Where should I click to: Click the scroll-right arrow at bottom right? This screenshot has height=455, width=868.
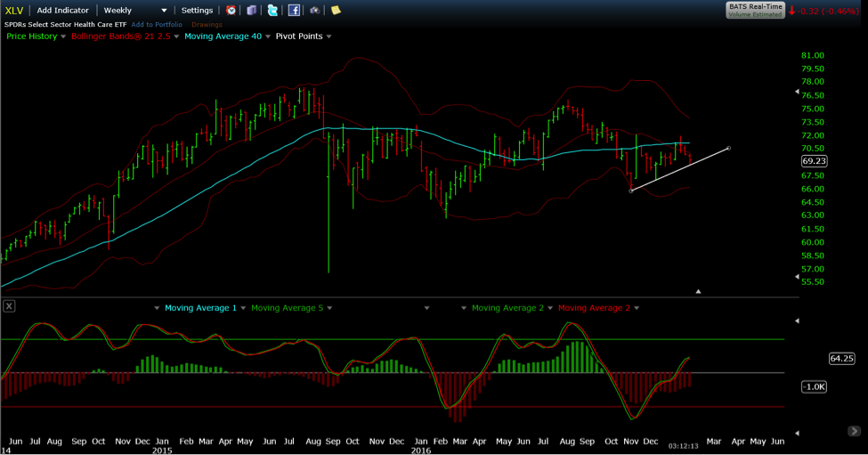tap(854, 431)
